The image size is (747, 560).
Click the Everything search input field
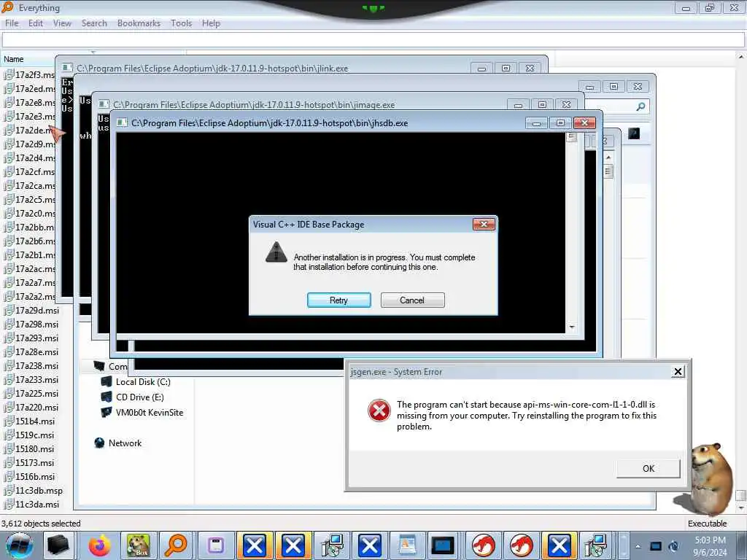(x=373, y=39)
